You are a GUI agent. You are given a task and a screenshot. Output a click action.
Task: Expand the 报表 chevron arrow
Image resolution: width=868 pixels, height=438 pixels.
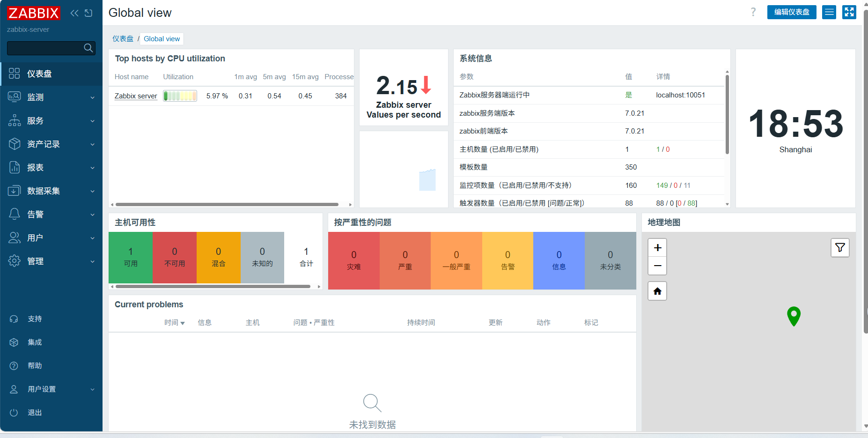tap(92, 168)
